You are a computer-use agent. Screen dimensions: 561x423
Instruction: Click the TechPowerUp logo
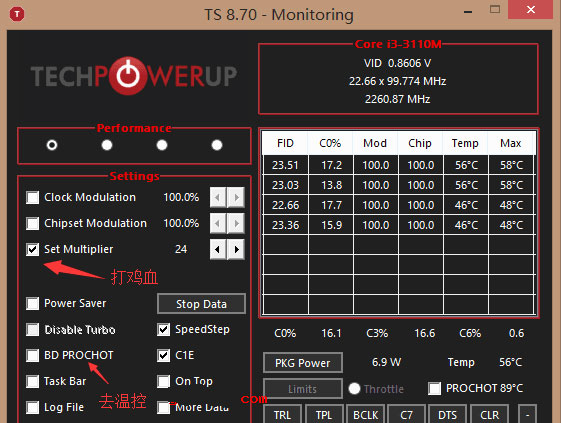pos(133,76)
